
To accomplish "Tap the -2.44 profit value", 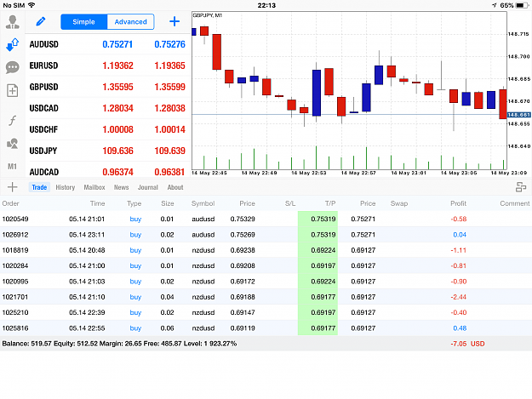I will [x=459, y=297].
